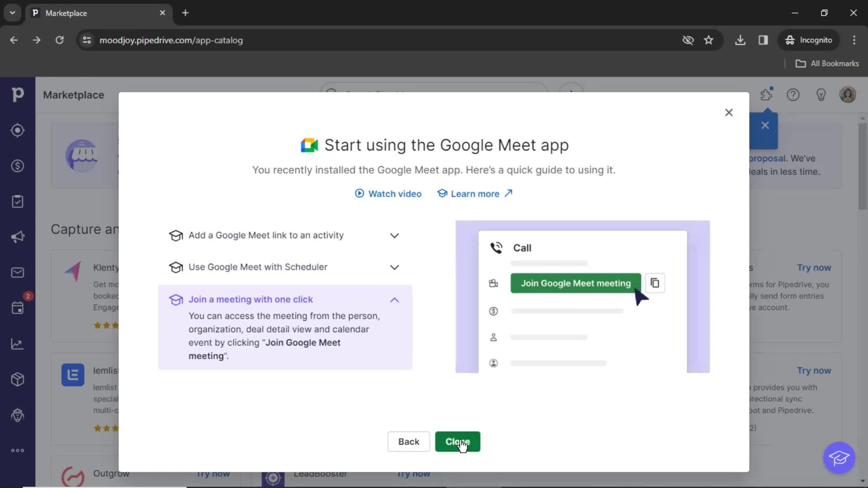
Task: Click the Join Google Meet meeting button
Action: 576,283
